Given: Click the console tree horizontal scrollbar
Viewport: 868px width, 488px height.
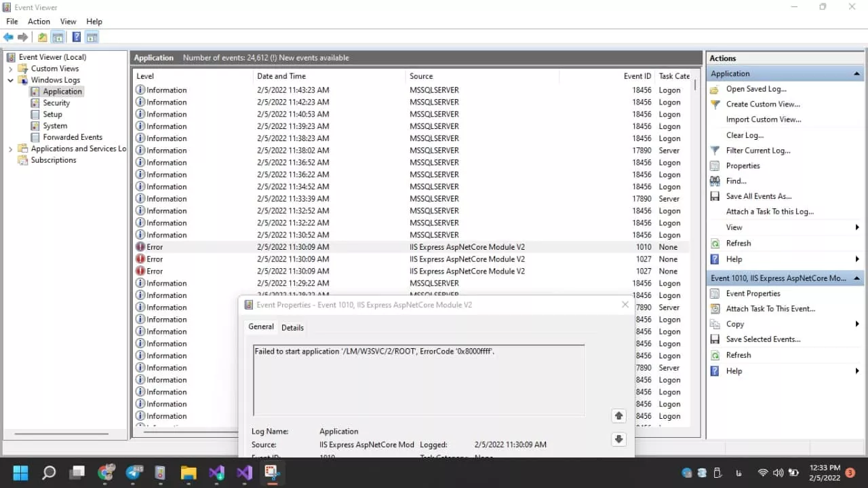Looking at the screenshot, I should pyautogui.click(x=62, y=433).
